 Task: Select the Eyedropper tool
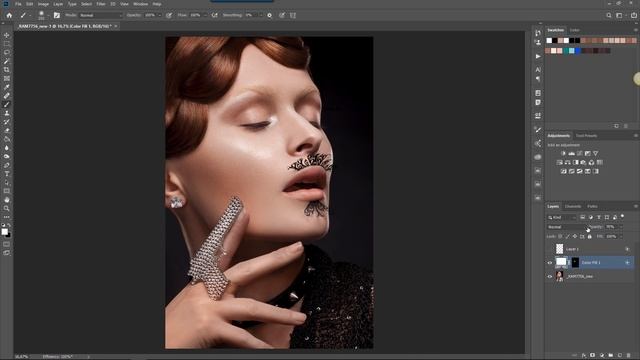[x=7, y=87]
